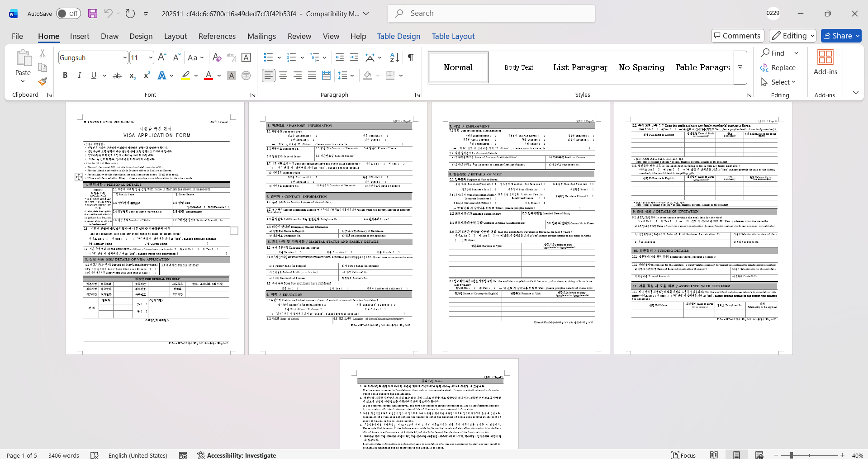This screenshot has width=868, height=459.
Task: Toggle show paragraph marks
Action: click(x=411, y=57)
